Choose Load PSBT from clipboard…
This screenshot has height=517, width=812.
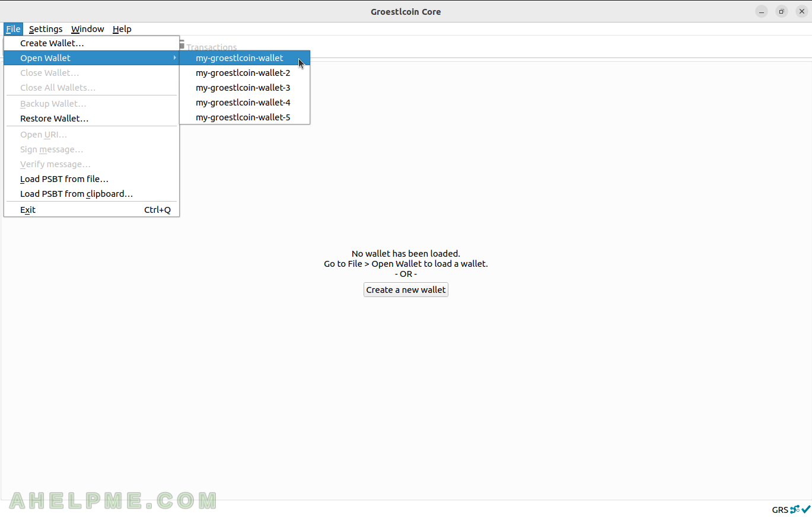pyautogui.click(x=91, y=194)
